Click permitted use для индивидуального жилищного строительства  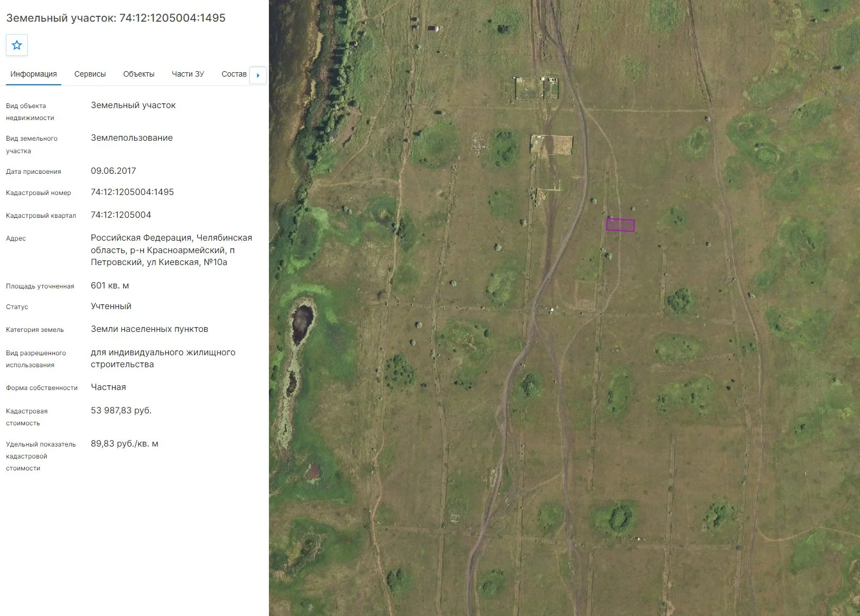(163, 359)
